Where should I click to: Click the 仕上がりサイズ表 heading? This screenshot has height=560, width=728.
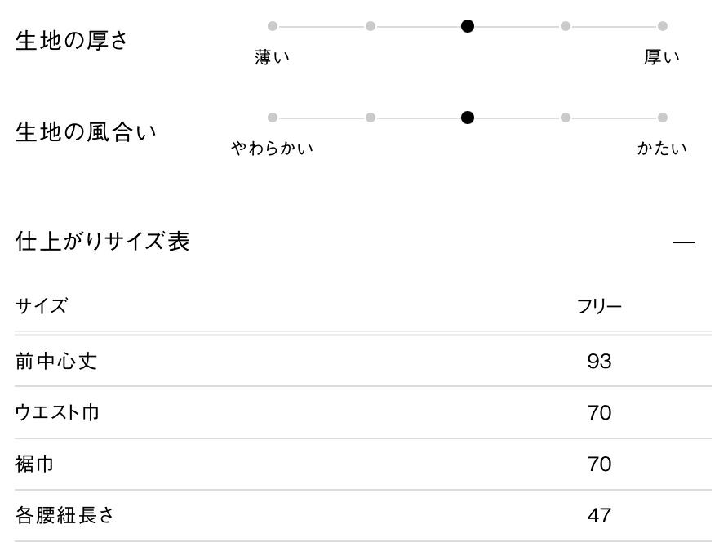click(103, 242)
